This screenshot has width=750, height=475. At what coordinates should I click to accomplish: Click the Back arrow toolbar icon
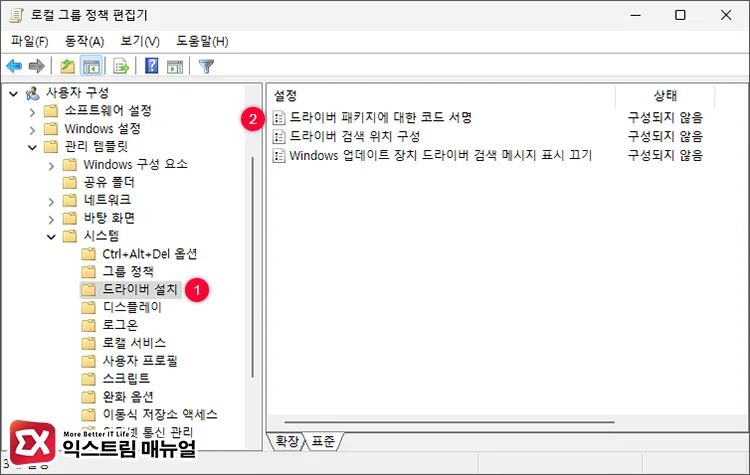pyautogui.click(x=14, y=66)
